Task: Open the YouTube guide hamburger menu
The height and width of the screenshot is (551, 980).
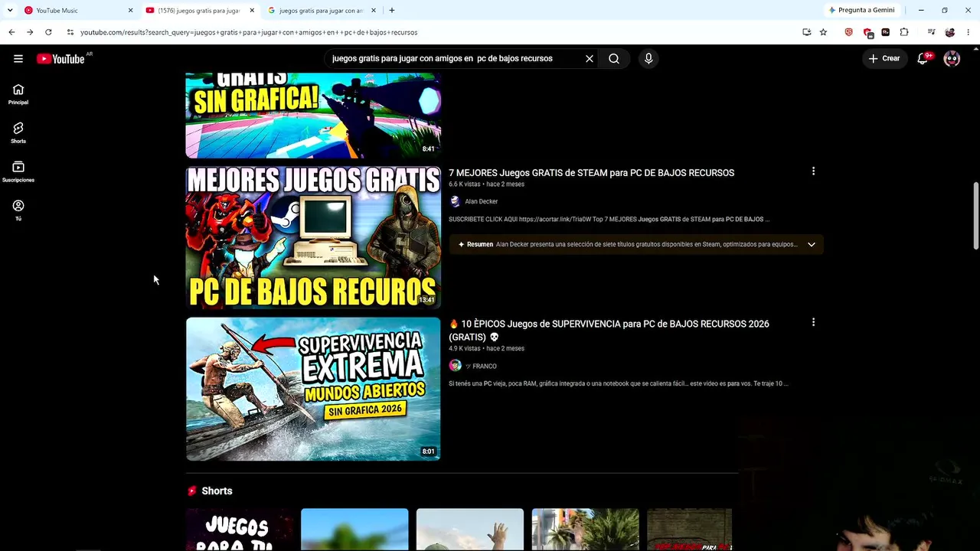Action: tap(18, 59)
